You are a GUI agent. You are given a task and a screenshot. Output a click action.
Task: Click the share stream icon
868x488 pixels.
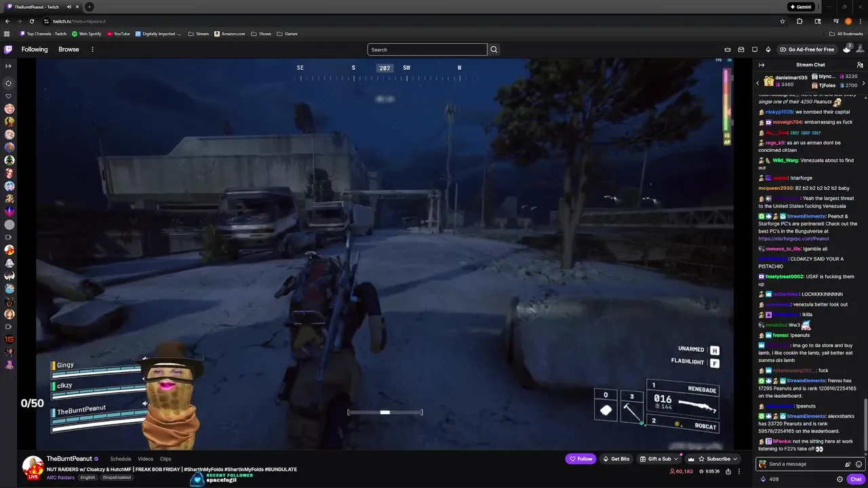click(x=728, y=472)
